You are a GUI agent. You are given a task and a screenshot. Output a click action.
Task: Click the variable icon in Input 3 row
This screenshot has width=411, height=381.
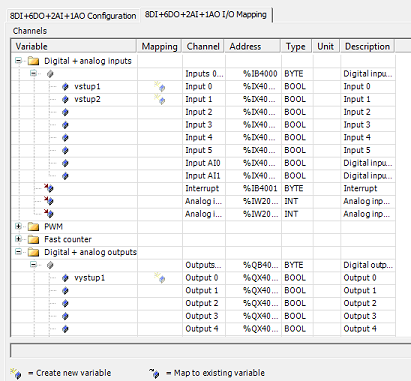65,125
